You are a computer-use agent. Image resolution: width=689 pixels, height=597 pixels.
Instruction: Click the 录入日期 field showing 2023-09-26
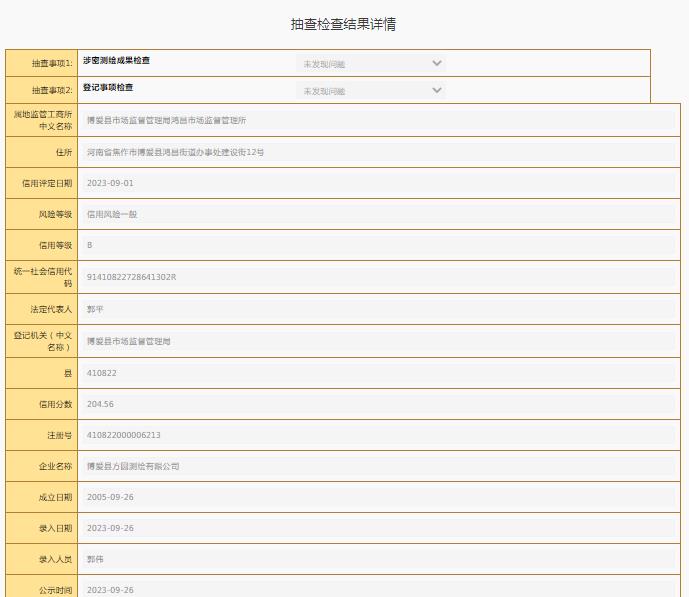[x=378, y=528]
